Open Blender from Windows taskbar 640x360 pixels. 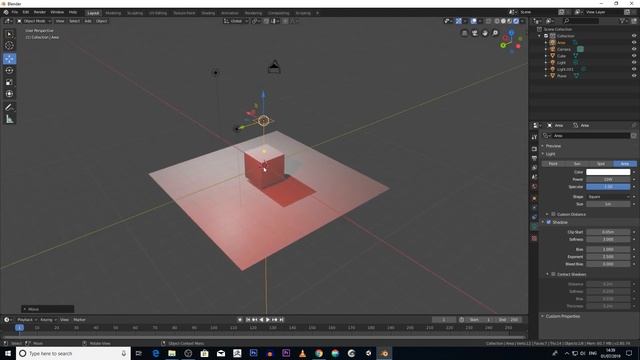tap(384, 353)
